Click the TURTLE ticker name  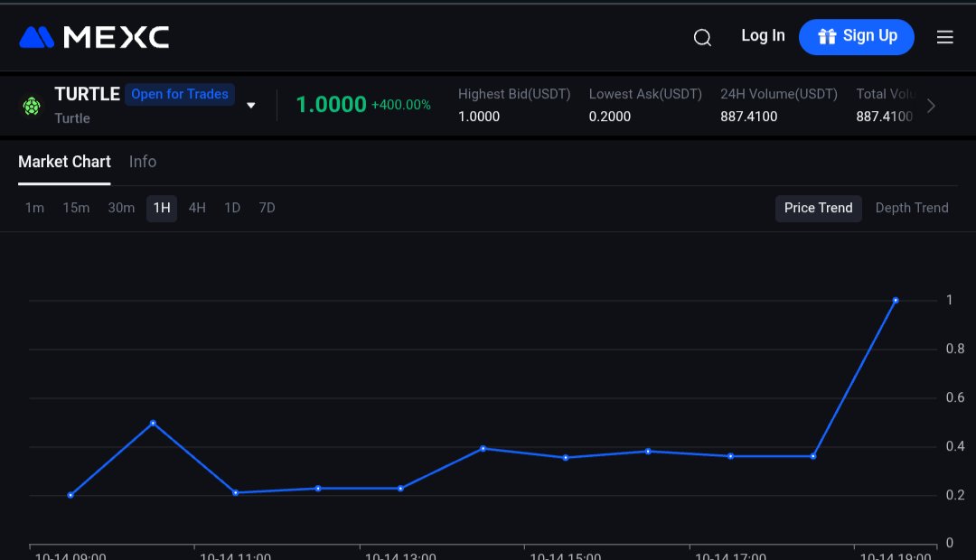click(87, 94)
